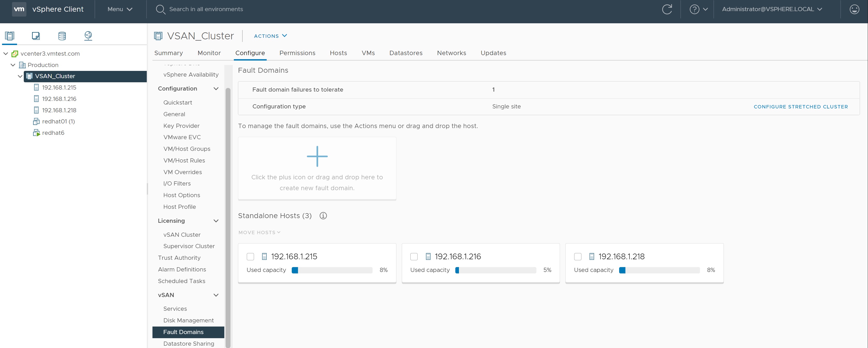Collapse the VSAN_Cluster tree node

click(x=20, y=76)
